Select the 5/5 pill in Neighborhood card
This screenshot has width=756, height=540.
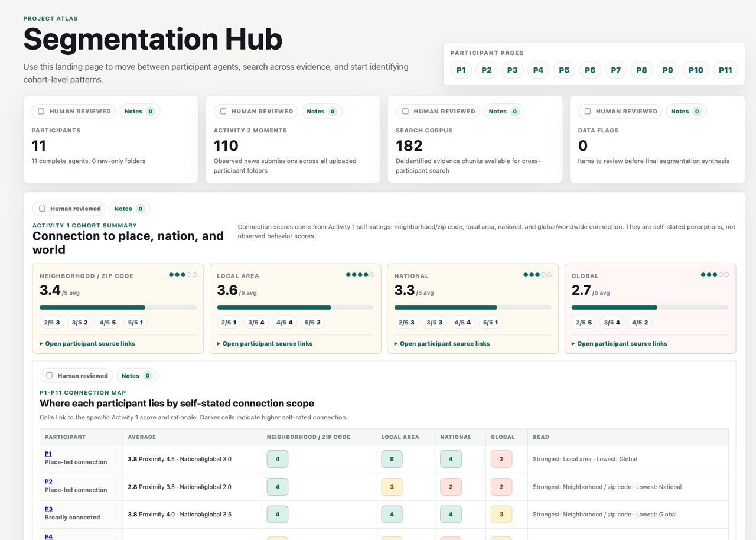click(x=135, y=323)
